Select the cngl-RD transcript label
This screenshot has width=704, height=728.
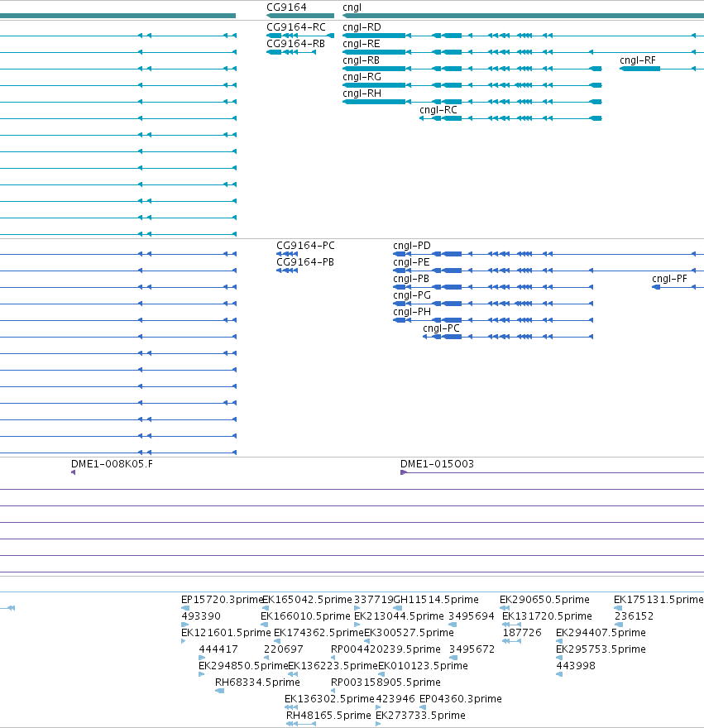362,27
